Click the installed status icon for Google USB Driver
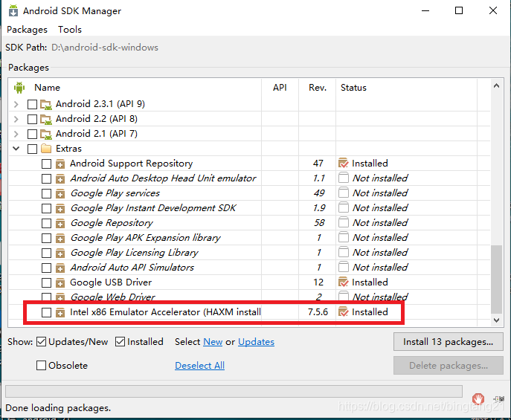Viewport: 511px width, 420px height. (343, 282)
